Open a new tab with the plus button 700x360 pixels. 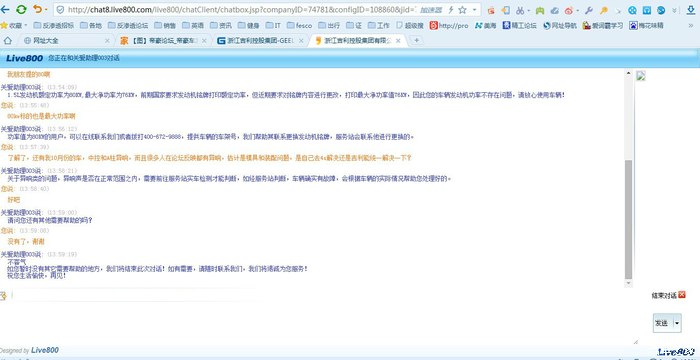(417, 41)
